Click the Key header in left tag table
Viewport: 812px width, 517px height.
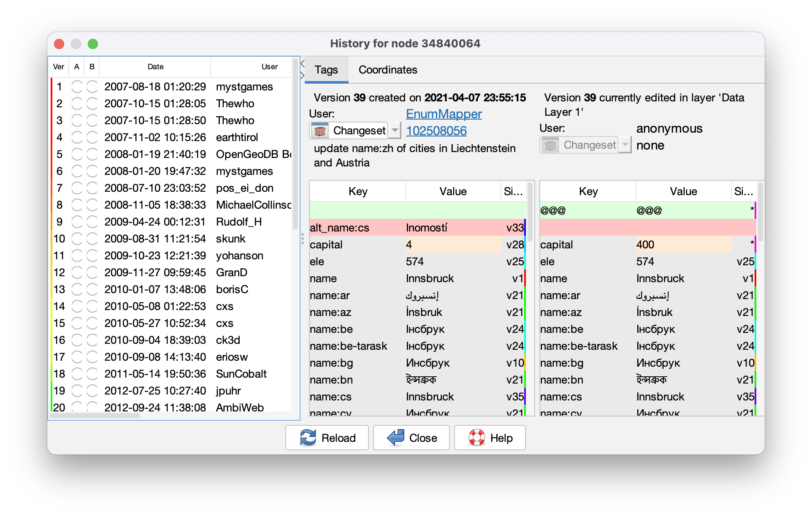[x=358, y=191]
